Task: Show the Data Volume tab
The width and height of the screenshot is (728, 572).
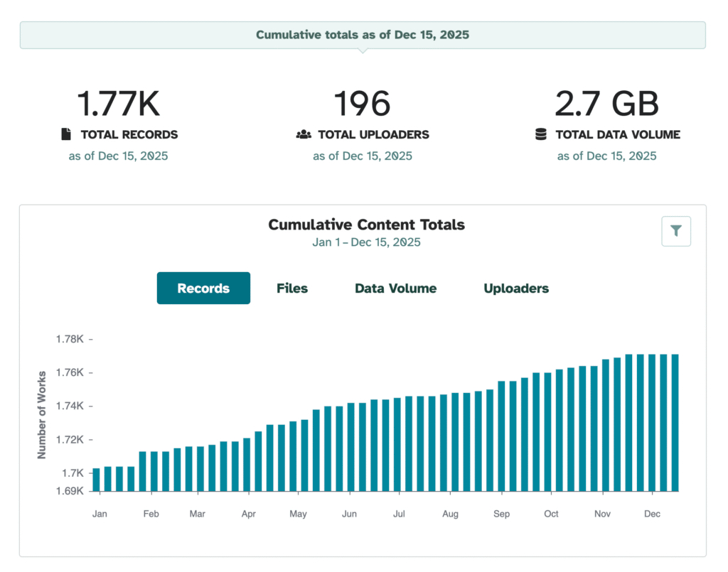Action: pos(395,288)
